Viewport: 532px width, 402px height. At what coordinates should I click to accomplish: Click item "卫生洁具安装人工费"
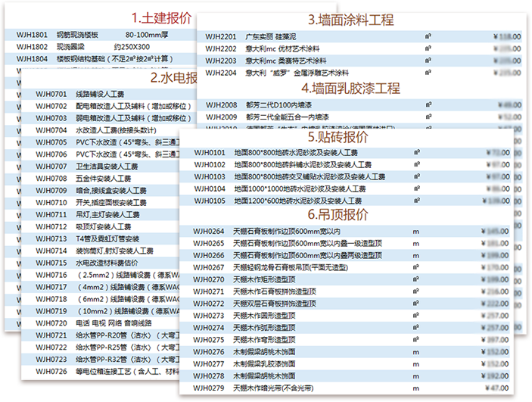(x=107, y=167)
